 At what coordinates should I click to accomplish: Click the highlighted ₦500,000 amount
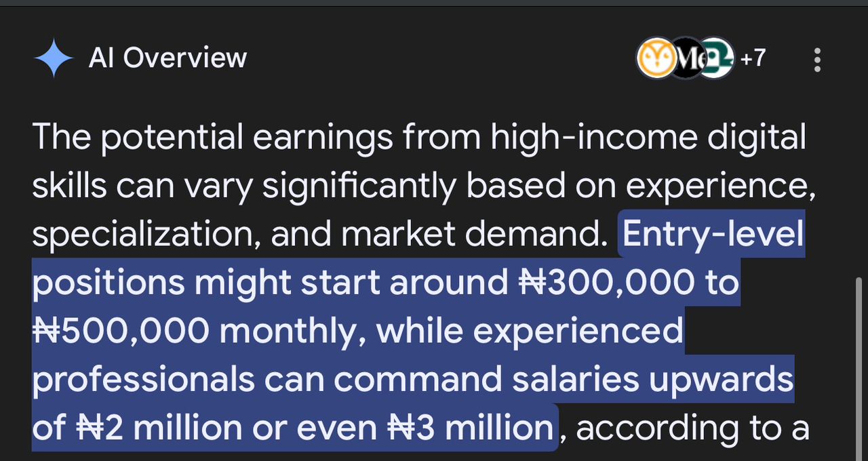121,331
